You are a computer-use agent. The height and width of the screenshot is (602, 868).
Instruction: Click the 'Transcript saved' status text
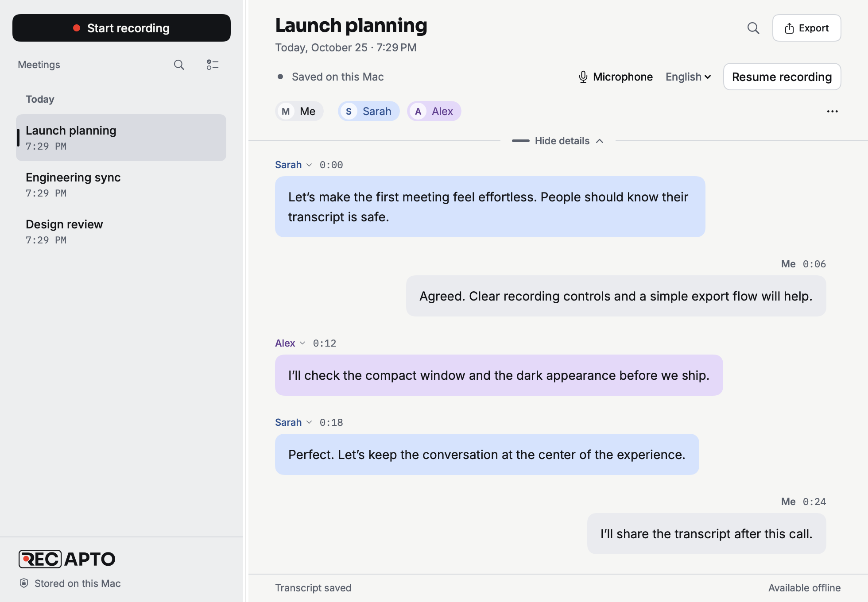313,588
